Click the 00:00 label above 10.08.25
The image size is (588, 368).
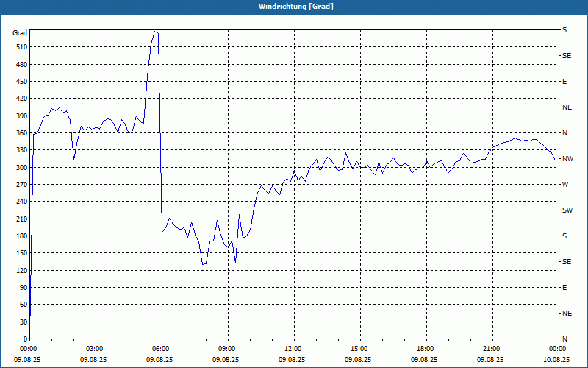coord(556,348)
